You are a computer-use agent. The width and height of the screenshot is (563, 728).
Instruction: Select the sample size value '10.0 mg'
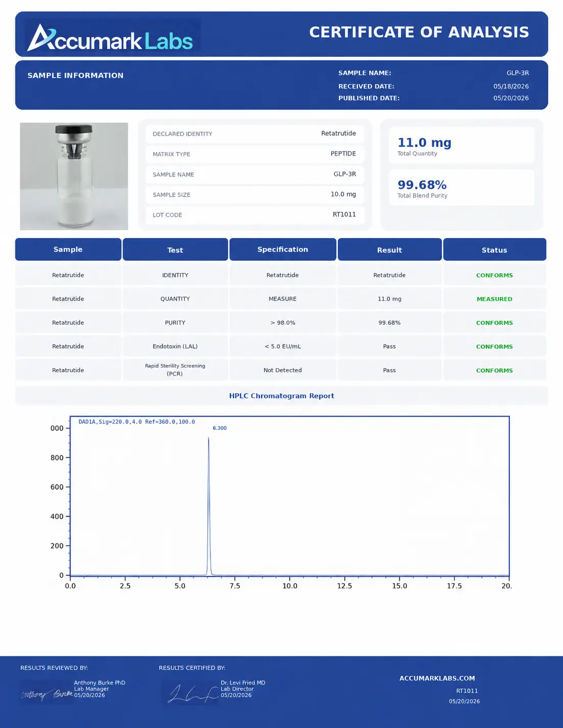point(343,194)
